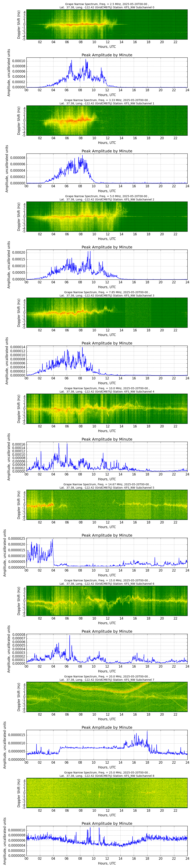The image size is (193, 868).
Task: Click the 14.67 MHz Subchannel 5 spectrum title
Action: coord(107,486)
